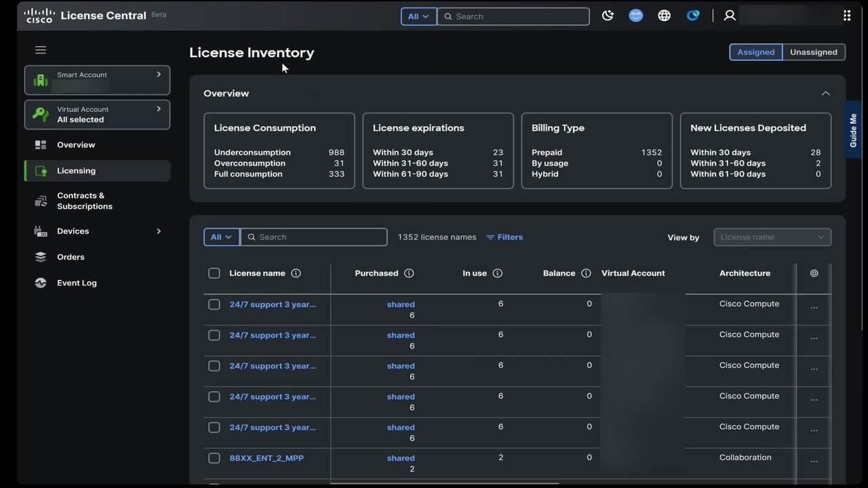Open View by License name dropdown
The image size is (868, 488).
point(772,237)
